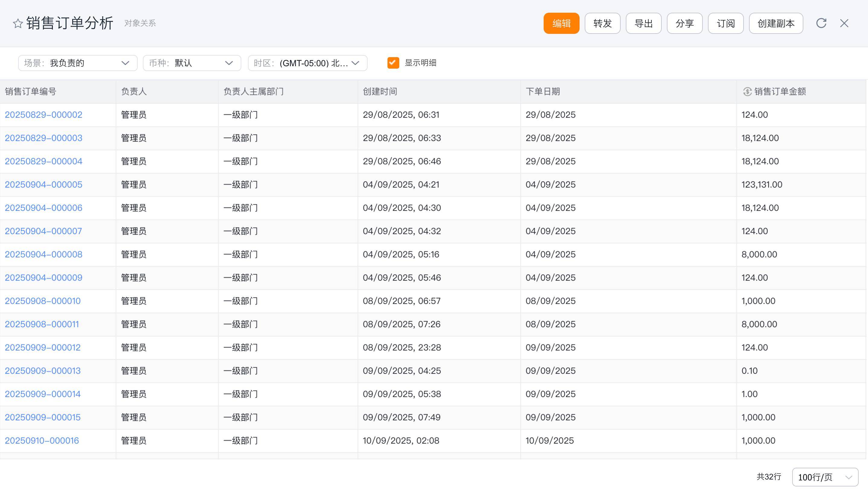Screen dimensions: 868x491
Task: Click the 对象关系 label beside the title
Action: (140, 23)
